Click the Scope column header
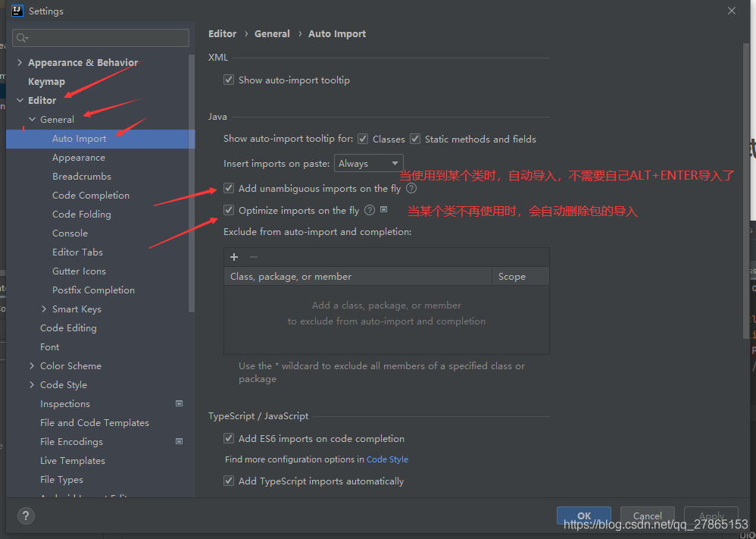Viewport: 756px width, 539px height. [520, 277]
